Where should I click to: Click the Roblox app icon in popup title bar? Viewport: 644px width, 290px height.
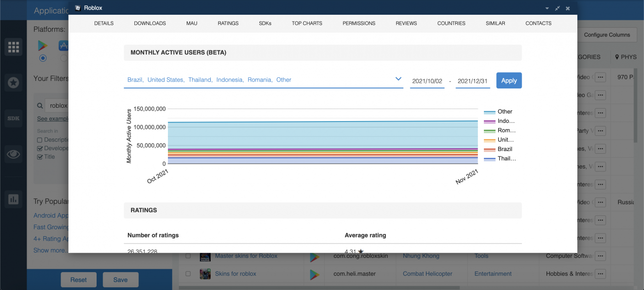tap(78, 8)
